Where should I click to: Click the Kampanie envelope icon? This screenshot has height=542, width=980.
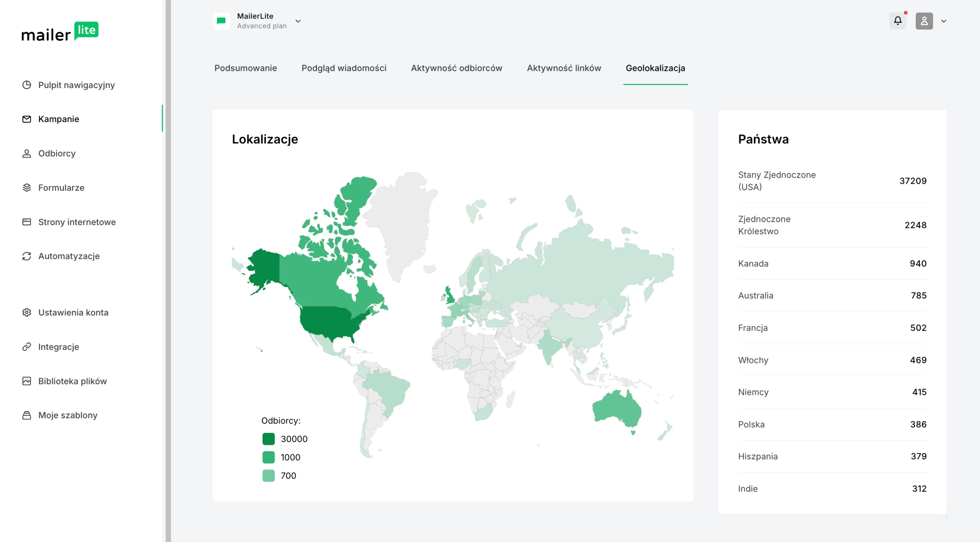26,119
